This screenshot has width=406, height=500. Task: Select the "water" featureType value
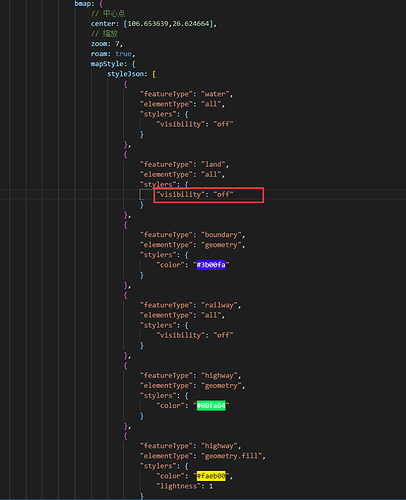(215, 94)
